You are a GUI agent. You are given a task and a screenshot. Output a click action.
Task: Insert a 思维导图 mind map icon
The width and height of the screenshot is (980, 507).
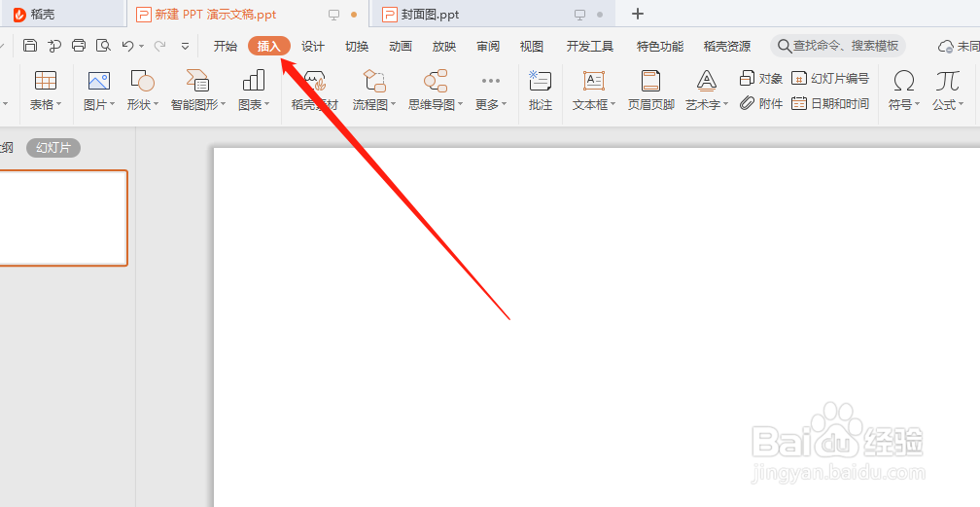tap(435, 81)
